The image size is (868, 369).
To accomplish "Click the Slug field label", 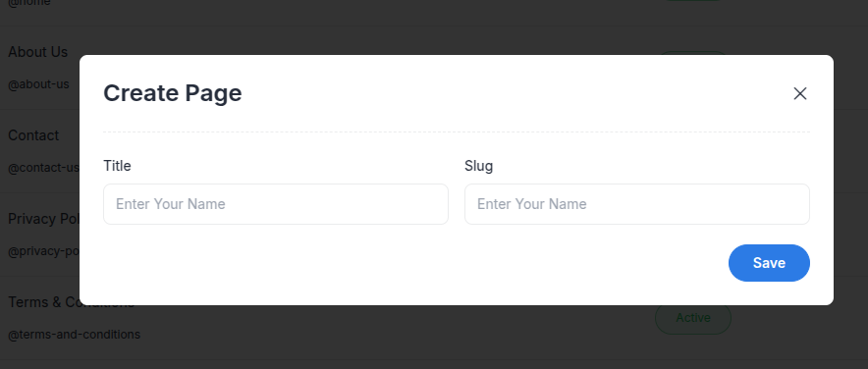I will click(x=479, y=166).
